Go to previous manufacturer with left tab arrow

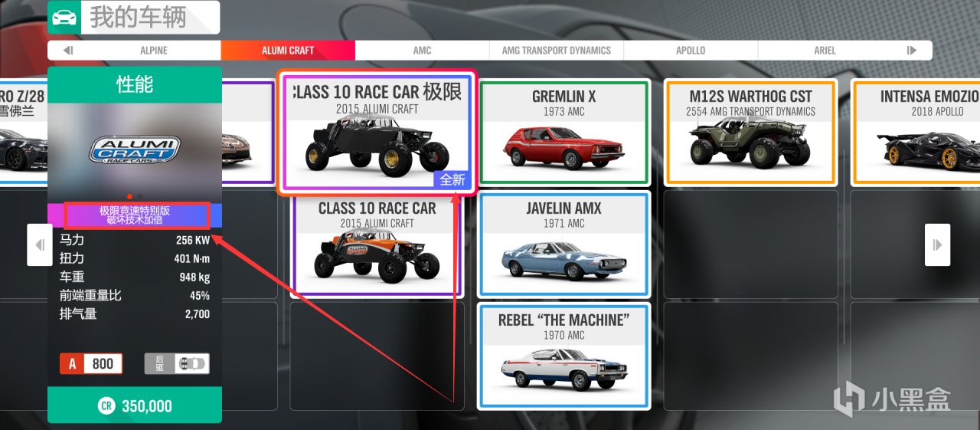[68, 51]
